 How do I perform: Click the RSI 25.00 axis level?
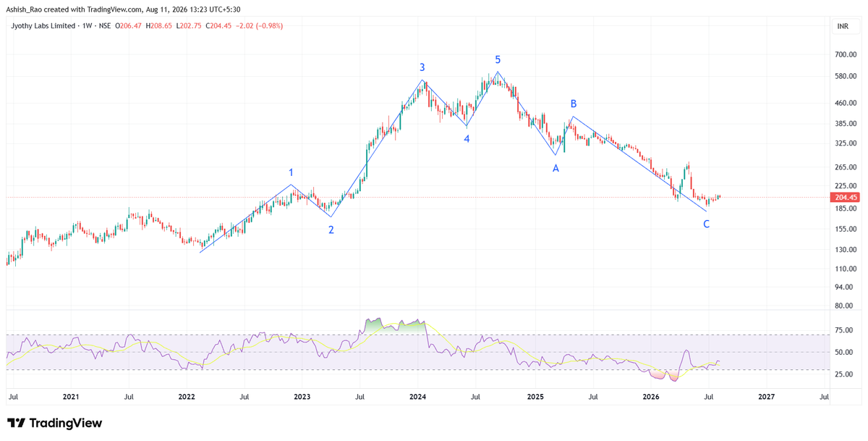(x=842, y=374)
